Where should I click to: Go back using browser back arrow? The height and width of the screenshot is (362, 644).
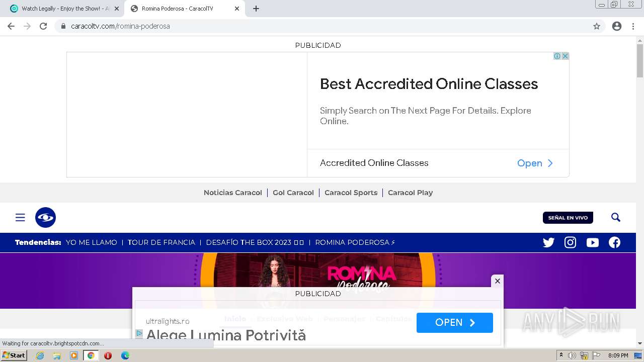[11, 26]
